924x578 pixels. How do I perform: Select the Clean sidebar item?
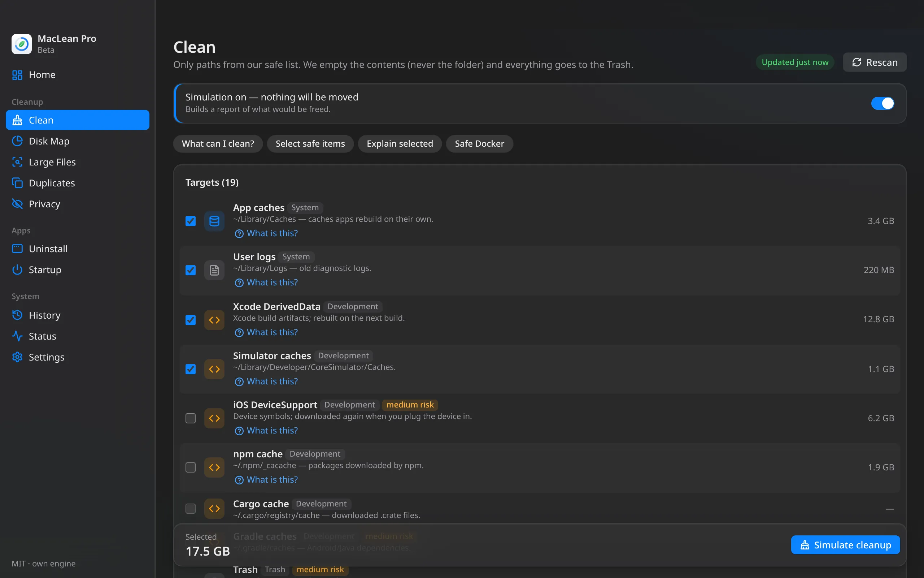point(78,120)
